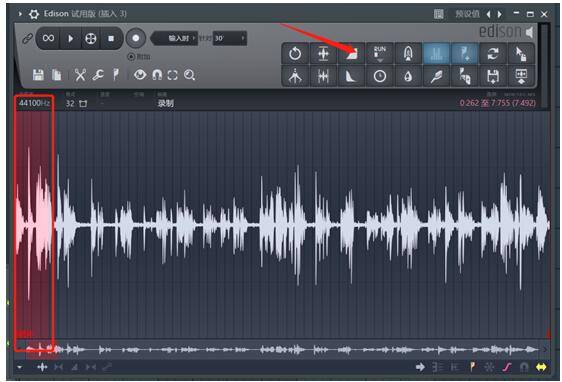Open the save floppy disk icon
Viewport: 562px width, 382px height.
pos(38,75)
